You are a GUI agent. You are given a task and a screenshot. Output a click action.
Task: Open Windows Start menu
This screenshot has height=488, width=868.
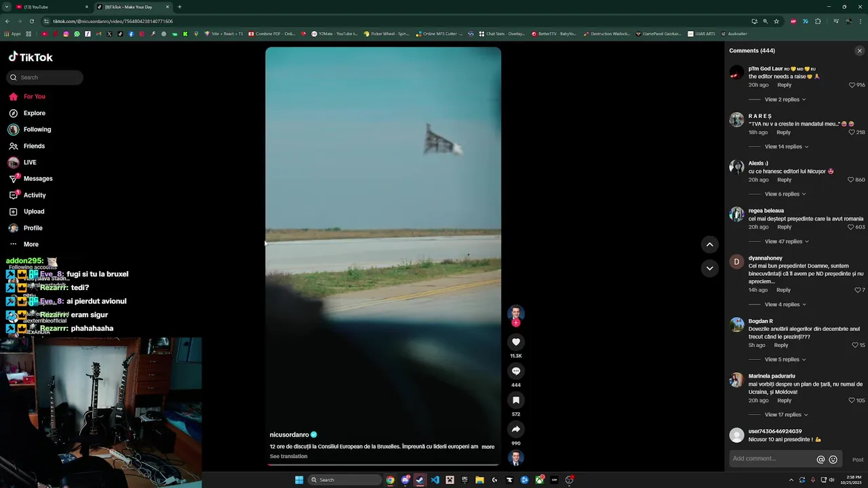click(x=299, y=480)
